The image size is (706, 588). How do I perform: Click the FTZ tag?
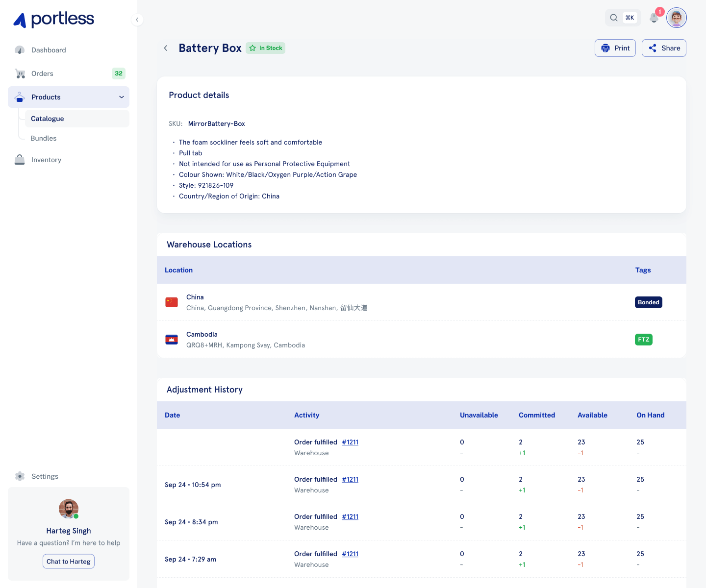point(644,340)
